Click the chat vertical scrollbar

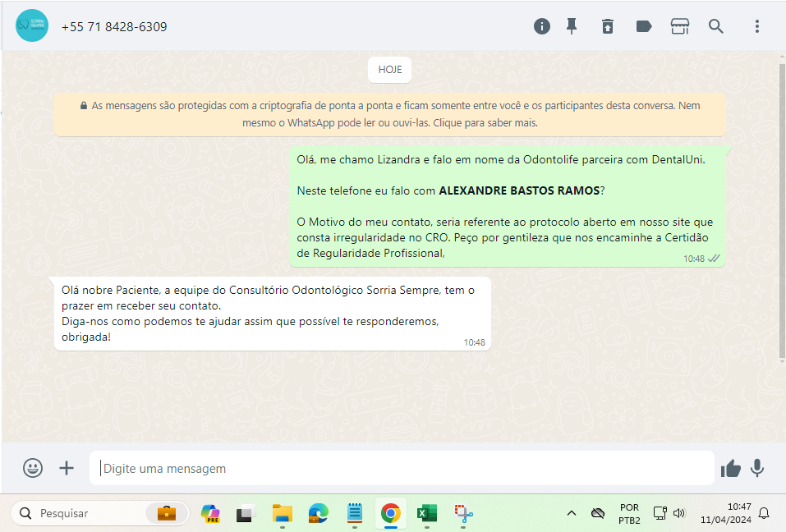(x=782, y=210)
